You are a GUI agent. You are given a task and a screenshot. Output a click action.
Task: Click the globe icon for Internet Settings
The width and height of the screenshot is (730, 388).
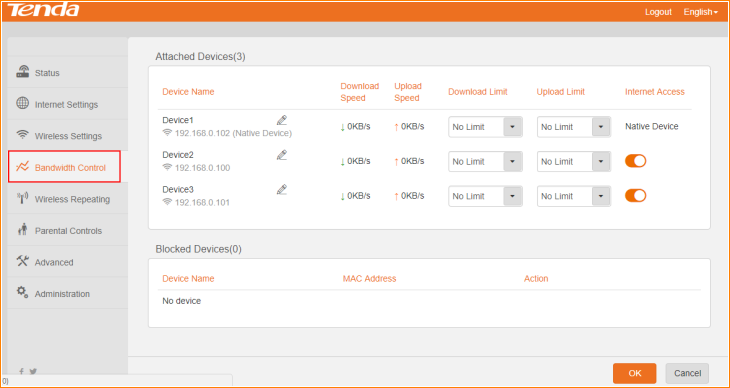(x=22, y=103)
